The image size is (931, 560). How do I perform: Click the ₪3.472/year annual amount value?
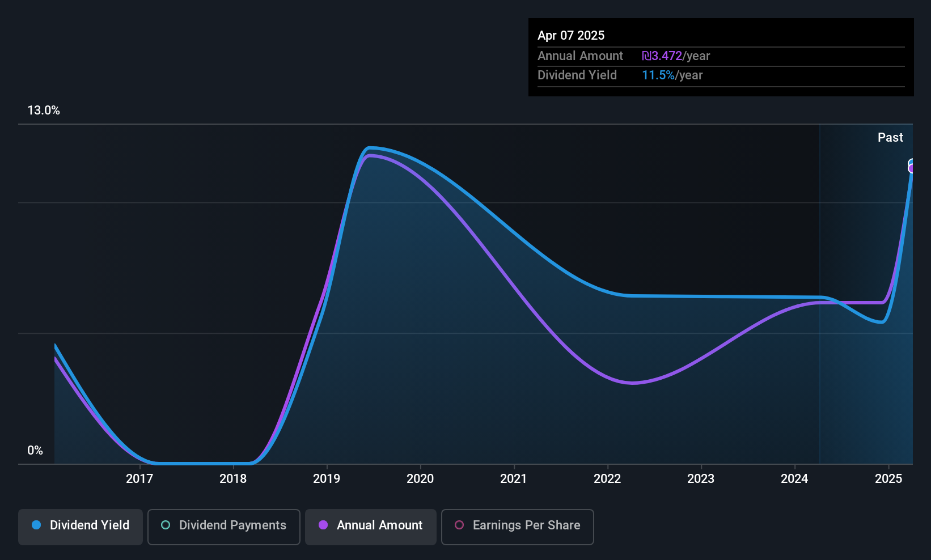tap(676, 56)
